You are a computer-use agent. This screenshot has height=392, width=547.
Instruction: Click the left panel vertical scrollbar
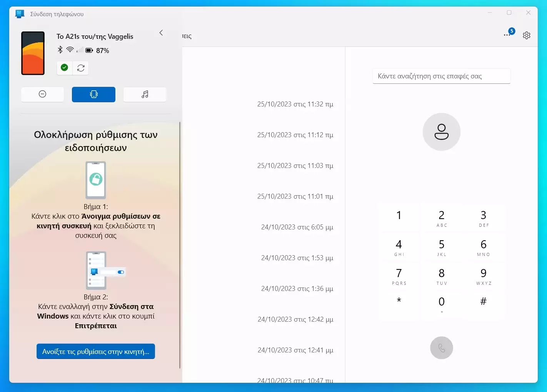180,245
